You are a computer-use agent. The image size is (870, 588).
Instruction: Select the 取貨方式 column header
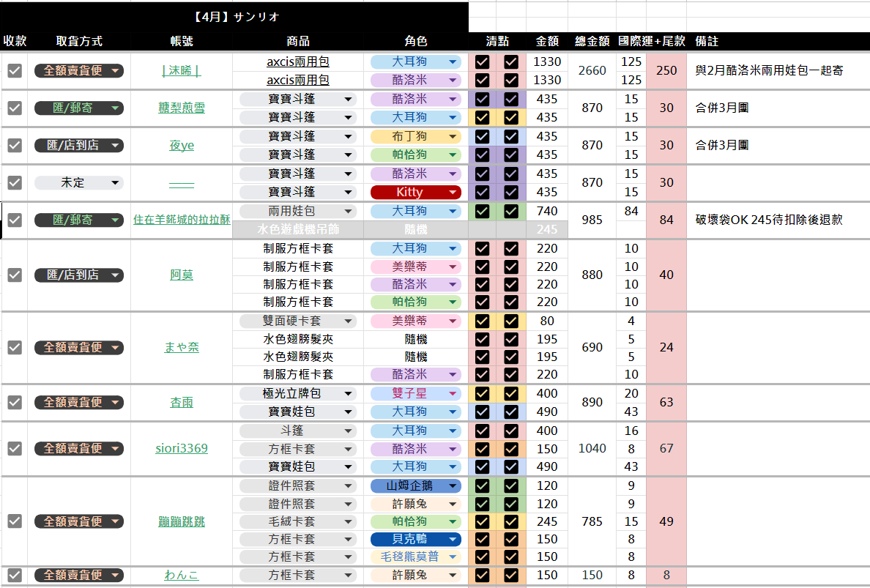79,41
